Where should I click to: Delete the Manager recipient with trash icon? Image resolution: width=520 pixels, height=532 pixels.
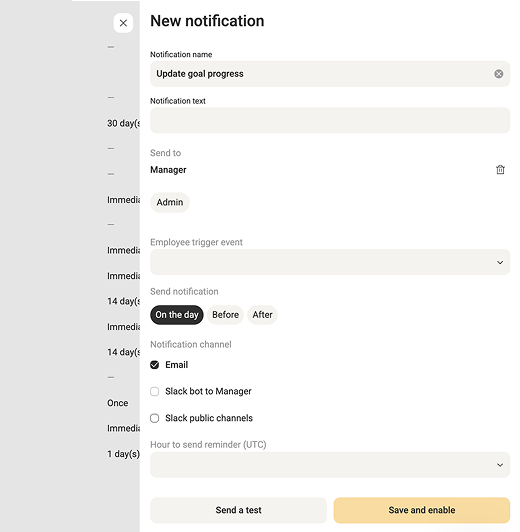tap(500, 170)
